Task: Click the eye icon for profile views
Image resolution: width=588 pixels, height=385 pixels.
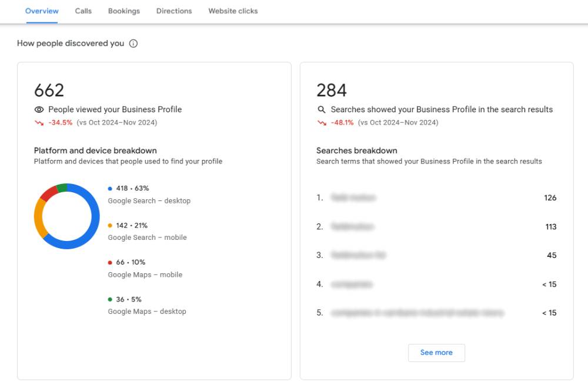Action: click(39, 109)
